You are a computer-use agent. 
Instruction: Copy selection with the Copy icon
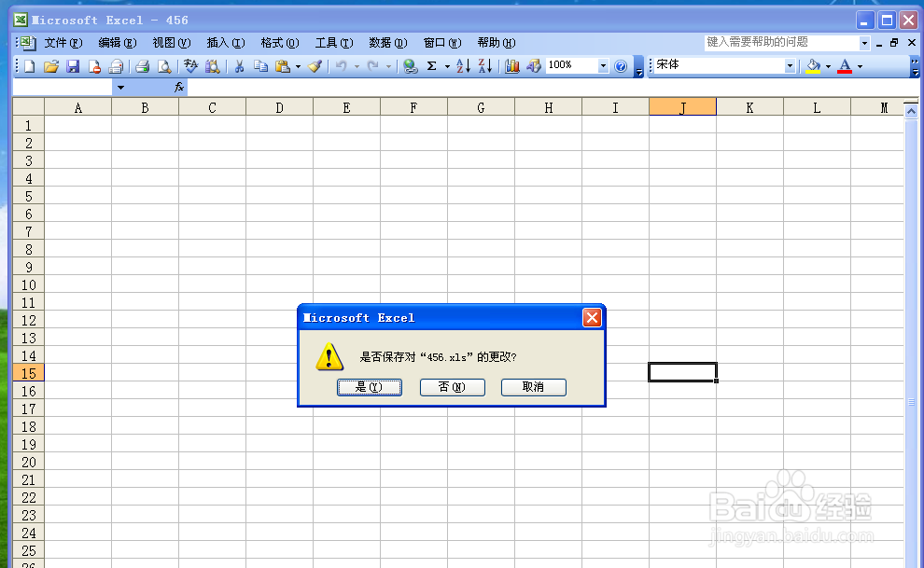coord(260,66)
